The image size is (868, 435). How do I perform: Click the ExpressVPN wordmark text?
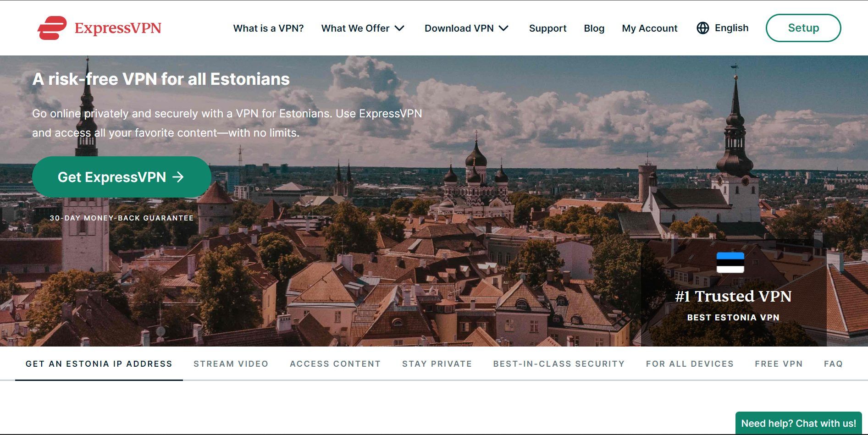[118, 28]
